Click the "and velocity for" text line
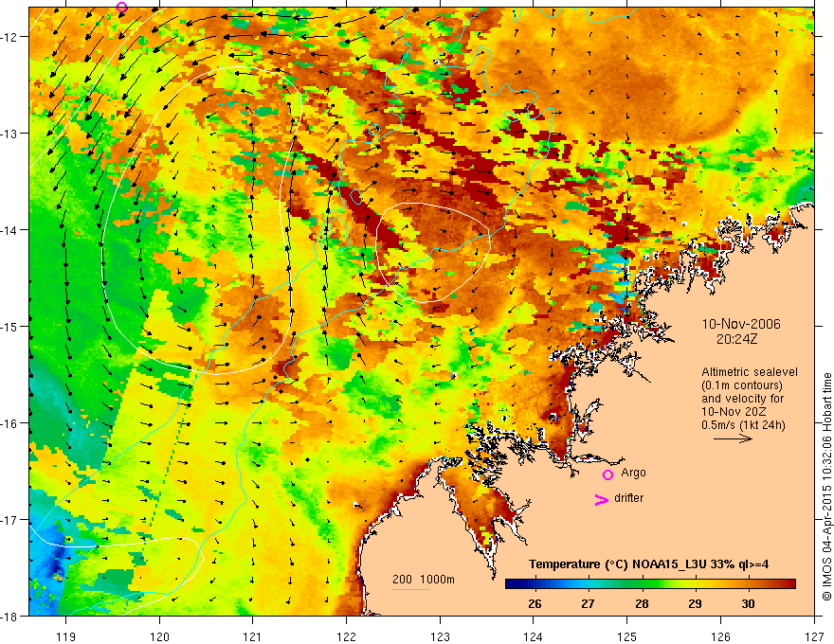Viewport: 834px width, 644px height. 742,399
